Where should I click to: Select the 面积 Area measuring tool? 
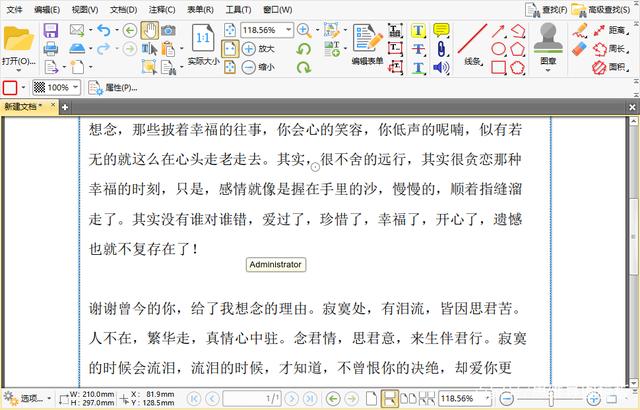point(610,67)
